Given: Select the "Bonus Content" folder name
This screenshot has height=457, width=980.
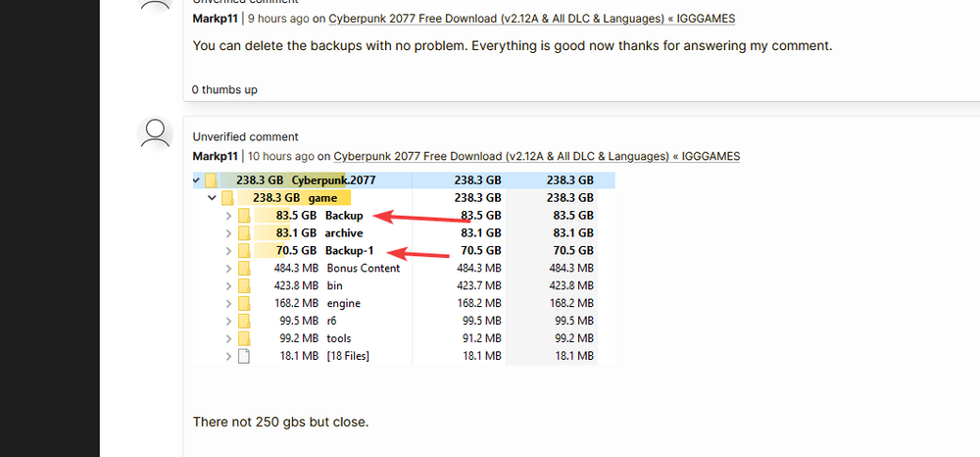Looking at the screenshot, I should coord(364,268).
